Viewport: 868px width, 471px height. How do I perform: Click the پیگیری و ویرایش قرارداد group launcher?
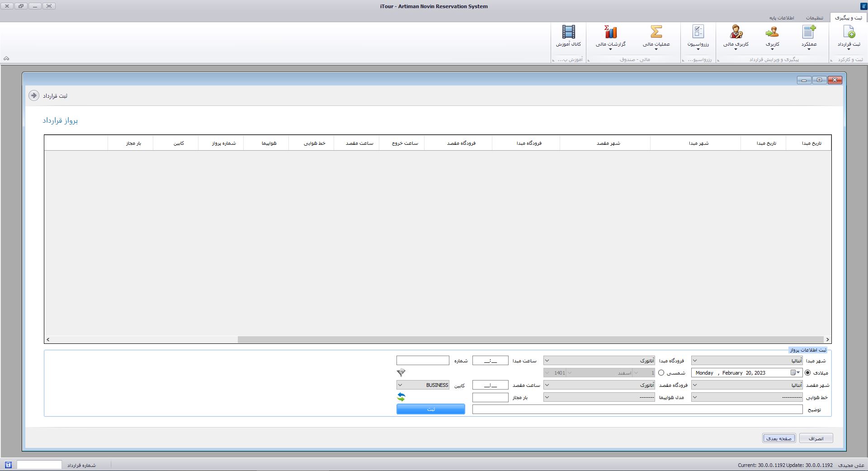pos(719,60)
